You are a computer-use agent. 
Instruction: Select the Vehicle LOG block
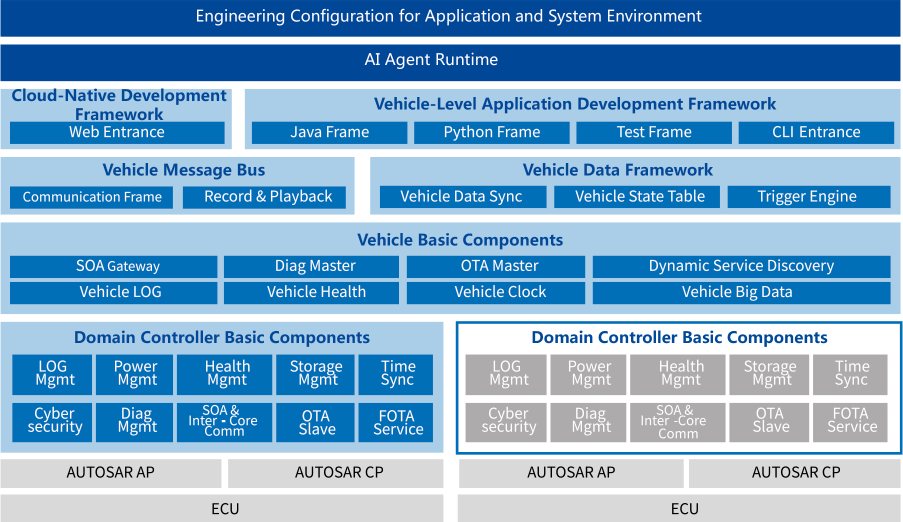coord(113,293)
